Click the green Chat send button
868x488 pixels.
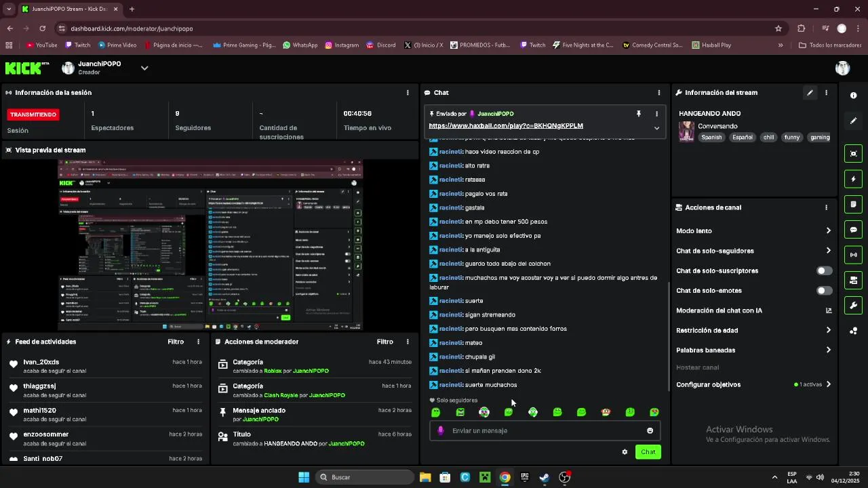pos(648,452)
